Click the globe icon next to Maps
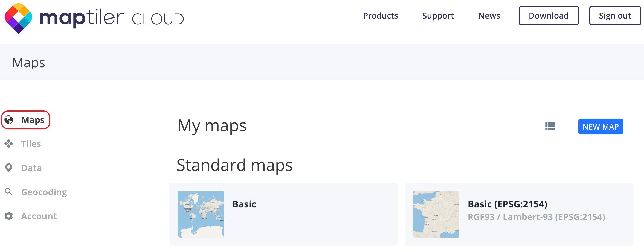 click(8, 119)
